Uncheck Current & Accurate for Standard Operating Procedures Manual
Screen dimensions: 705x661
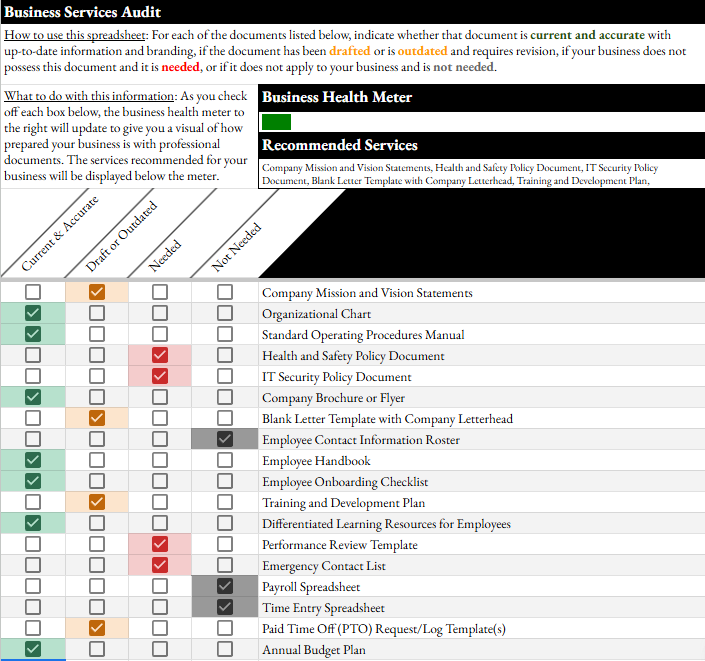[33, 334]
